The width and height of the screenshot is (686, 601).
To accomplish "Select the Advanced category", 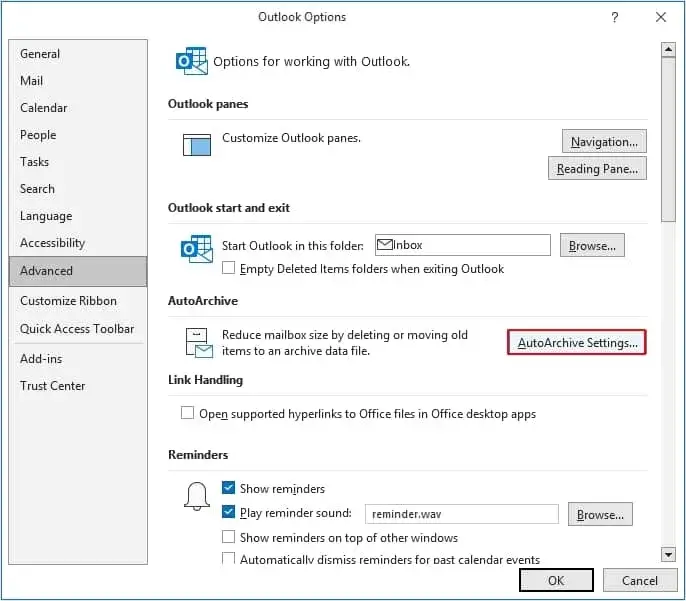I will (x=78, y=271).
